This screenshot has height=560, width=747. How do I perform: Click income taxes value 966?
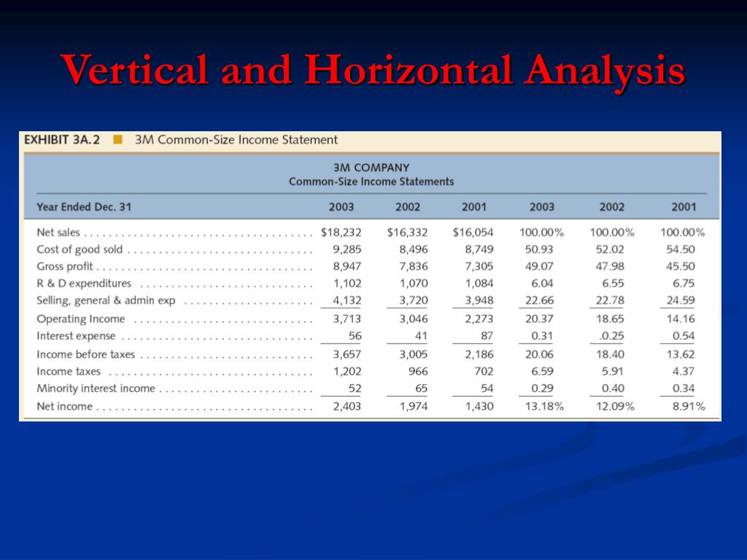(418, 371)
